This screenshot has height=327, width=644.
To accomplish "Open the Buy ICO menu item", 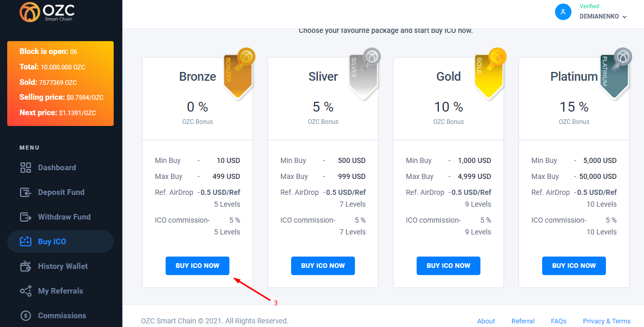I will tap(61, 242).
